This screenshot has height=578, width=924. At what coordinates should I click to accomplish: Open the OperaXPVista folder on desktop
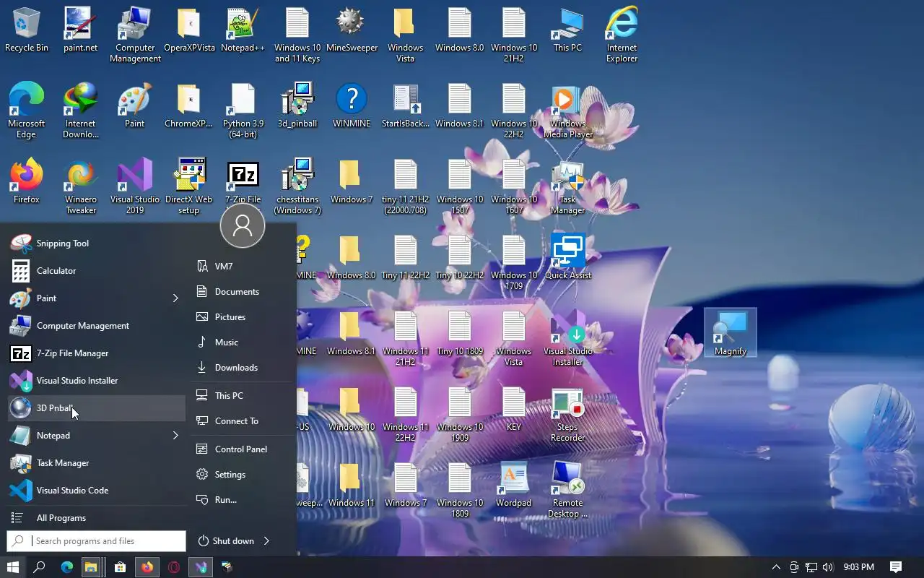[x=189, y=30]
